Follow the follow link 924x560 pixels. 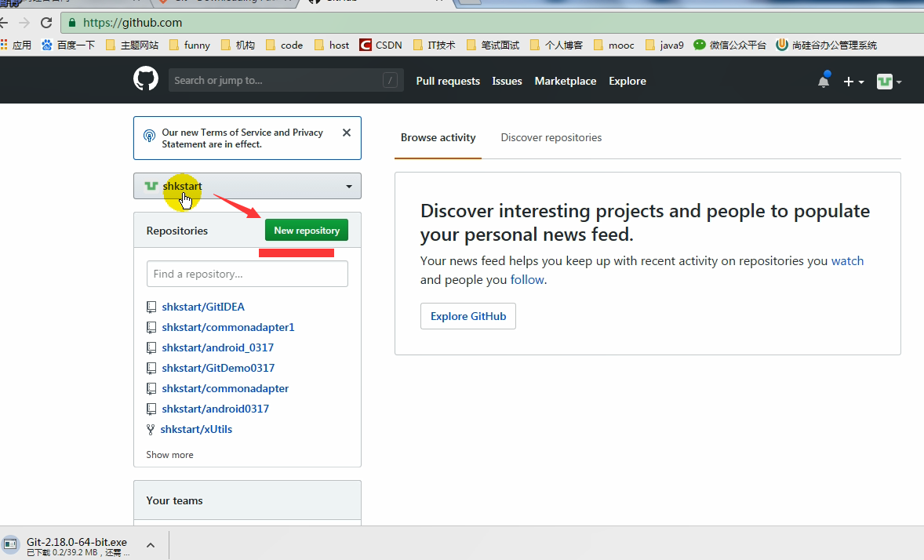pyautogui.click(x=527, y=280)
